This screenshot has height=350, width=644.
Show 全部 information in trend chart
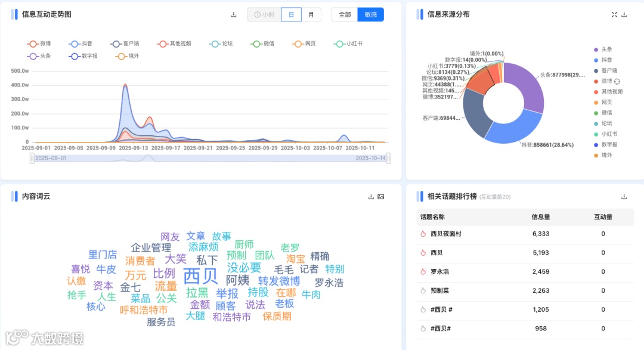345,15
